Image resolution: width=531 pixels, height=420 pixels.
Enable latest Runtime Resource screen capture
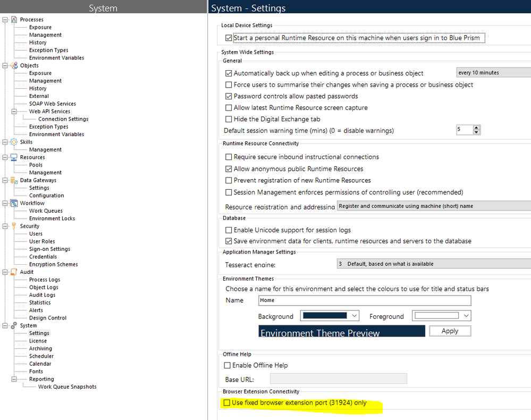[229, 108]
